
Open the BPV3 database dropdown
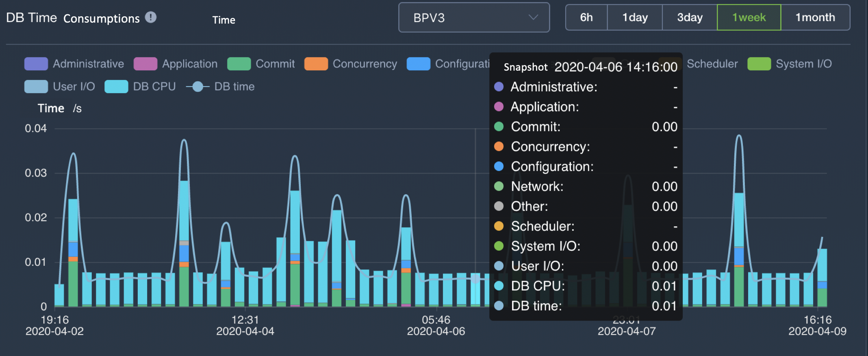473,17
